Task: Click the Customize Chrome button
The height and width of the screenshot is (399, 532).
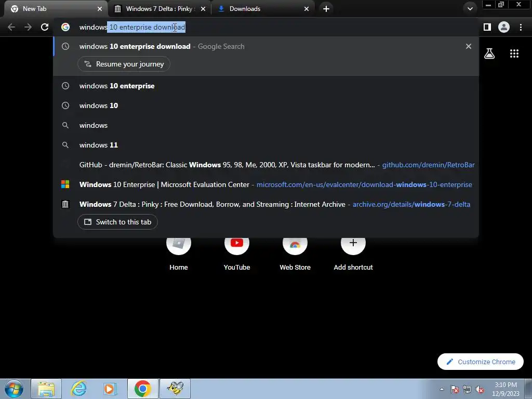Action: pyautogui.click(x=481, y=362)
